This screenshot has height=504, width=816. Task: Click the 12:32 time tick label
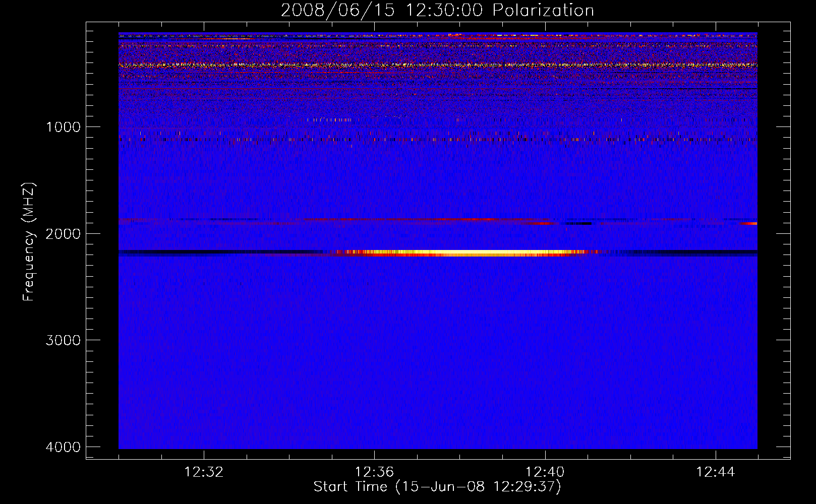[204, 472]
